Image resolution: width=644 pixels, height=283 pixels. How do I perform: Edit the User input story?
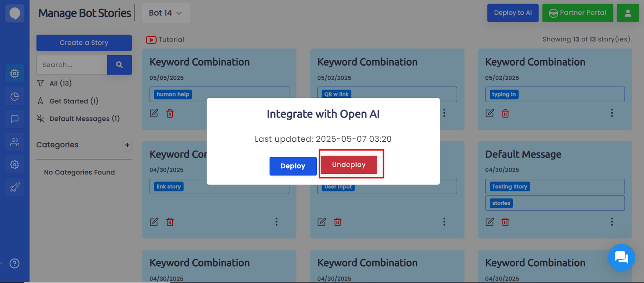[322, 222]
